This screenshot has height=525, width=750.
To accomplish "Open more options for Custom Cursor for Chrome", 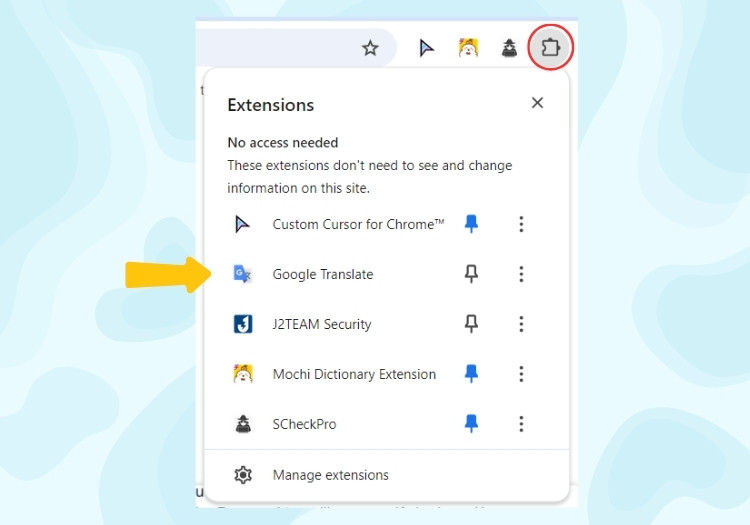I will tap(521, 224).
